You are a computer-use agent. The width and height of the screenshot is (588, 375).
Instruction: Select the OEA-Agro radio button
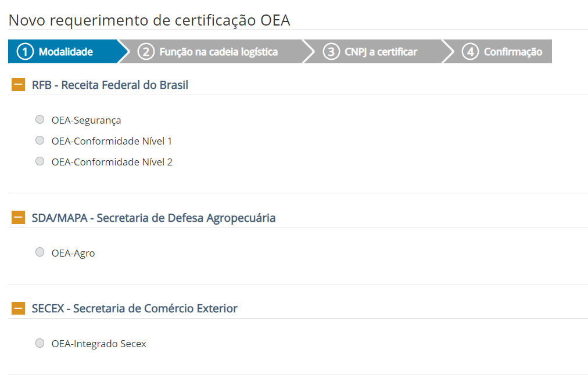pyautogui.click(x=40, y=252)
